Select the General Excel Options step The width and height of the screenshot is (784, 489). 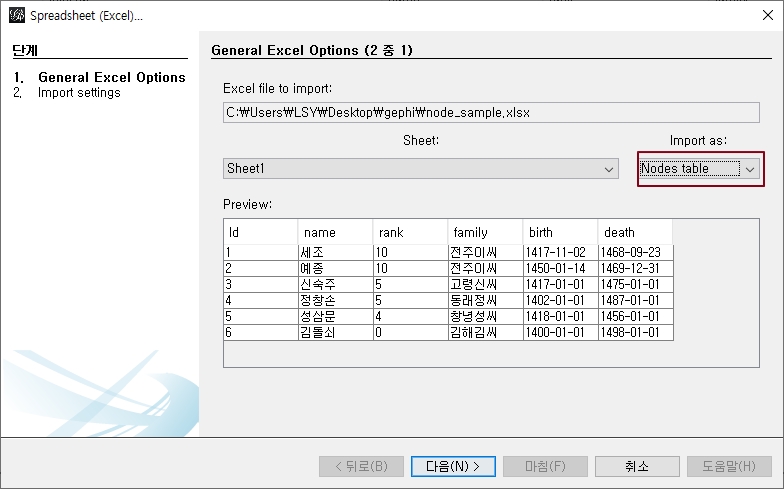pyautogui.click(x=111, y=77)
